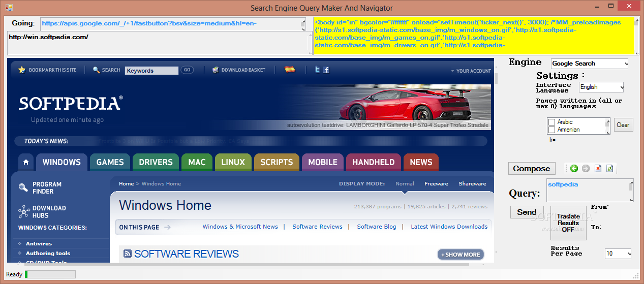The width and height of the screenshot is (644, 284).
Task: Toggle Translate Results OFF button
Action: [568, 223]
